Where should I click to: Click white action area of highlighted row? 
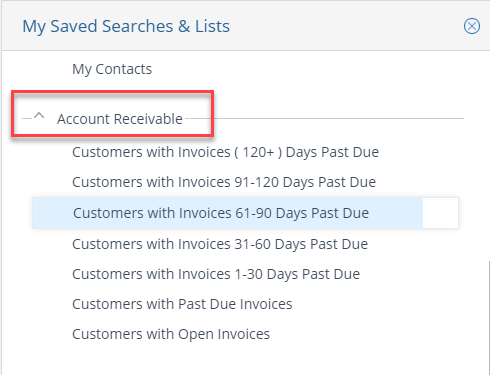(x=440, y=213)
